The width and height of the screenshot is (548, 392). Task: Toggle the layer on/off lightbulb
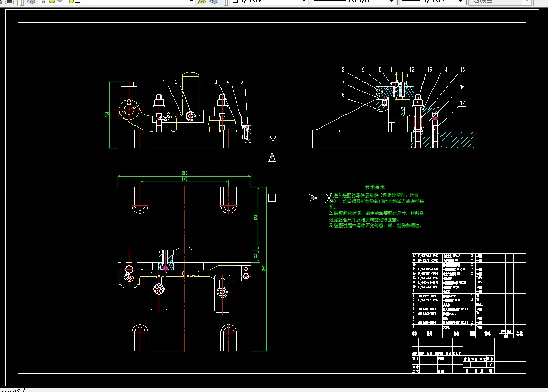[x=44, y=2]
